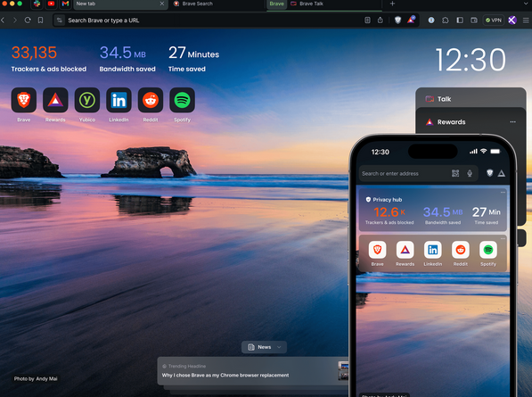Open the Rewards card ellipsis menu
This screenshot has width=532, height=397.
point(512,122)
